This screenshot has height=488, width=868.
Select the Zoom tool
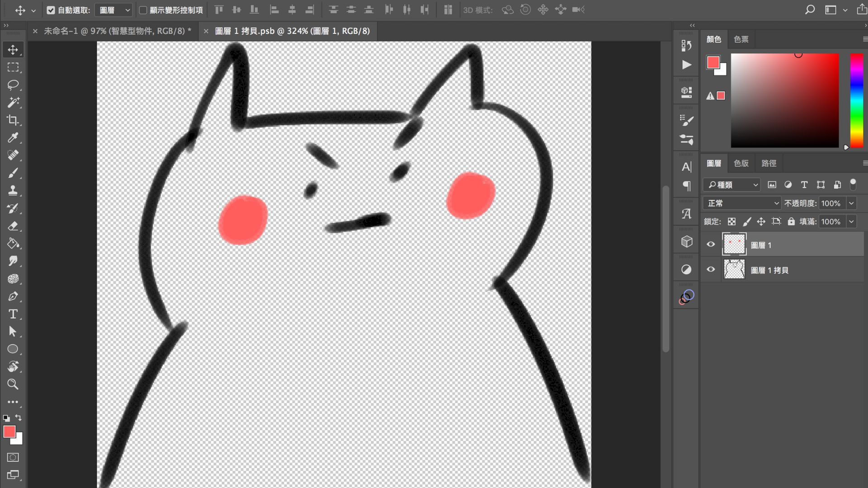[13, 384]
